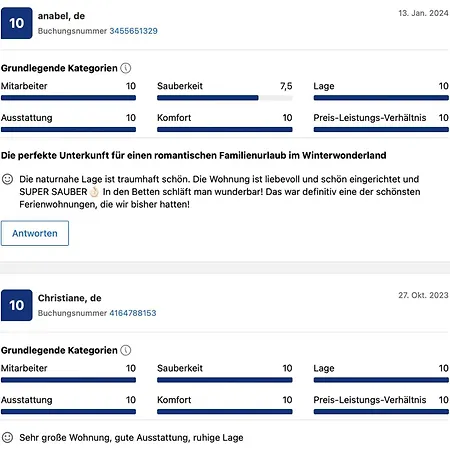The width and height of the screenshot is (450, 450).
Task: Click smiley icon beside Christiane's review text
Action: pos(7,437)
